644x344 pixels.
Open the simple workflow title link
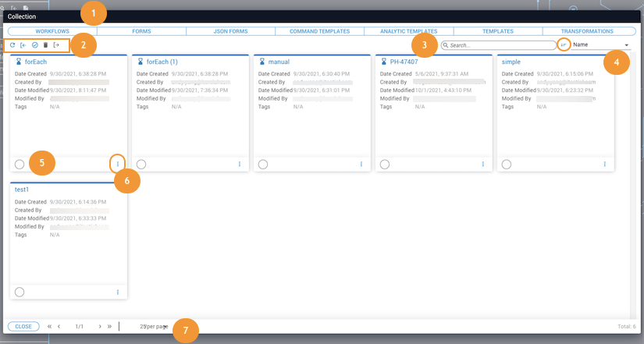[x=511, y=62]
